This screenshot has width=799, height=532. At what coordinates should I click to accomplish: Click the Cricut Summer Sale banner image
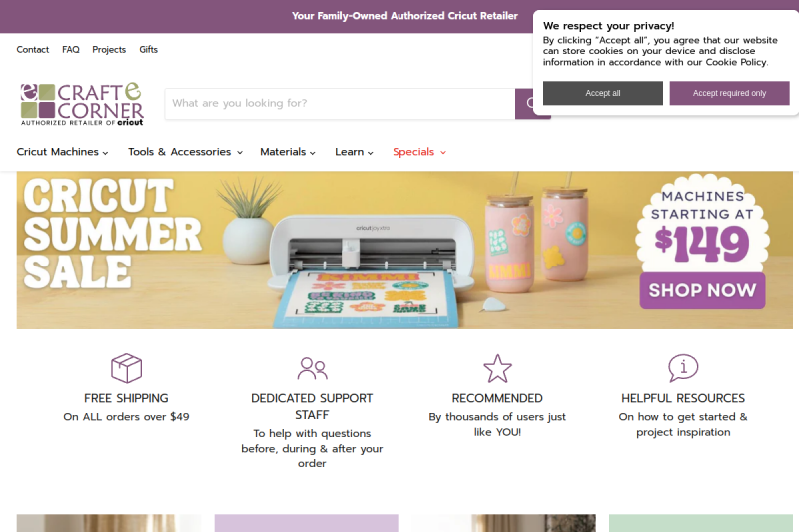click(404, 250)
